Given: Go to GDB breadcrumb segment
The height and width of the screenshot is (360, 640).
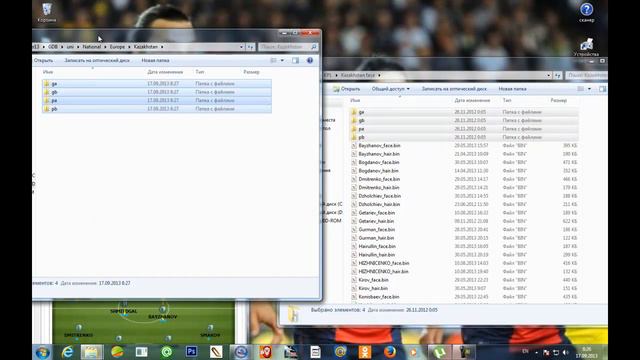Looking at the screenshot, I should click(53, 47).
